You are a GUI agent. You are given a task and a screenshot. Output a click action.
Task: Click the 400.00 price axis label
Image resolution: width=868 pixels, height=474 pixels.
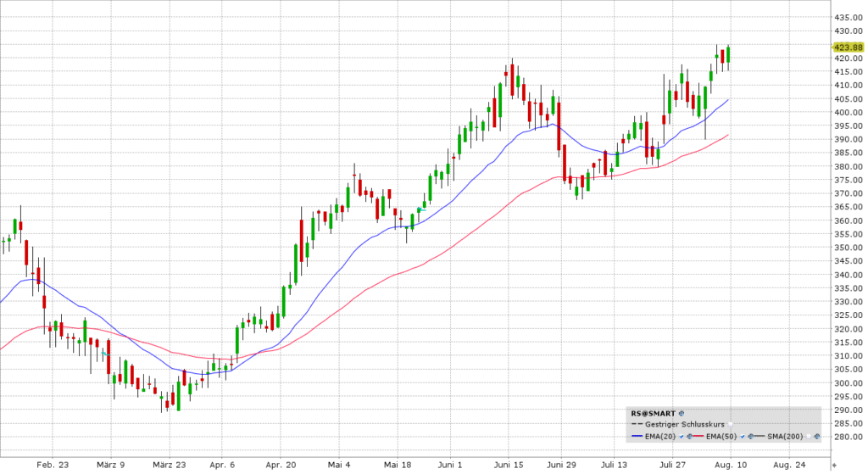coord(849,113)
